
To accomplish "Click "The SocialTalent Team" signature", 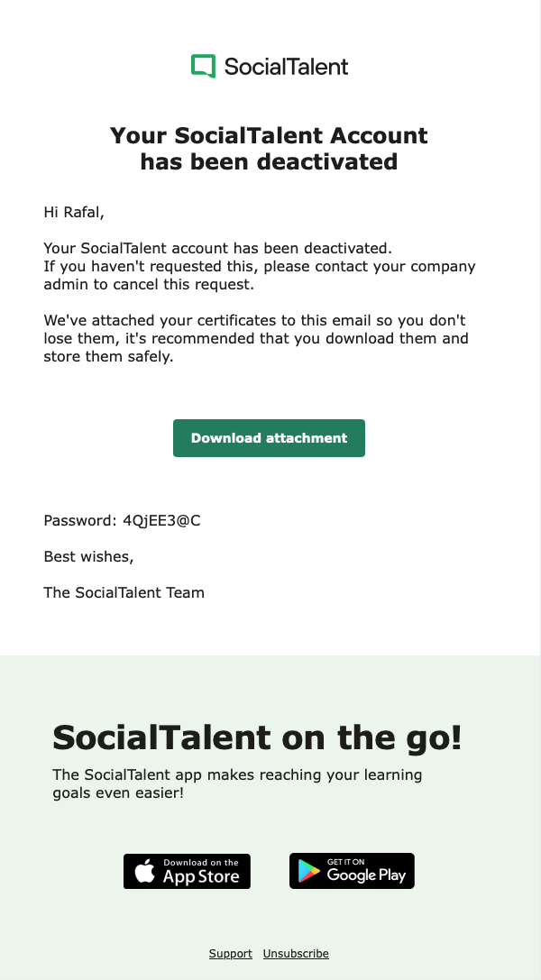I will pos(124,592).
